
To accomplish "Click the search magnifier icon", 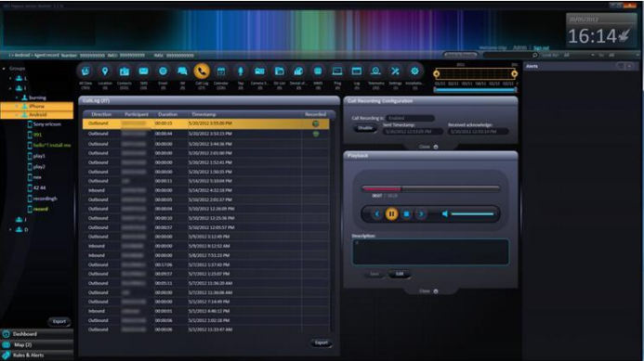I will click(534, 55).
